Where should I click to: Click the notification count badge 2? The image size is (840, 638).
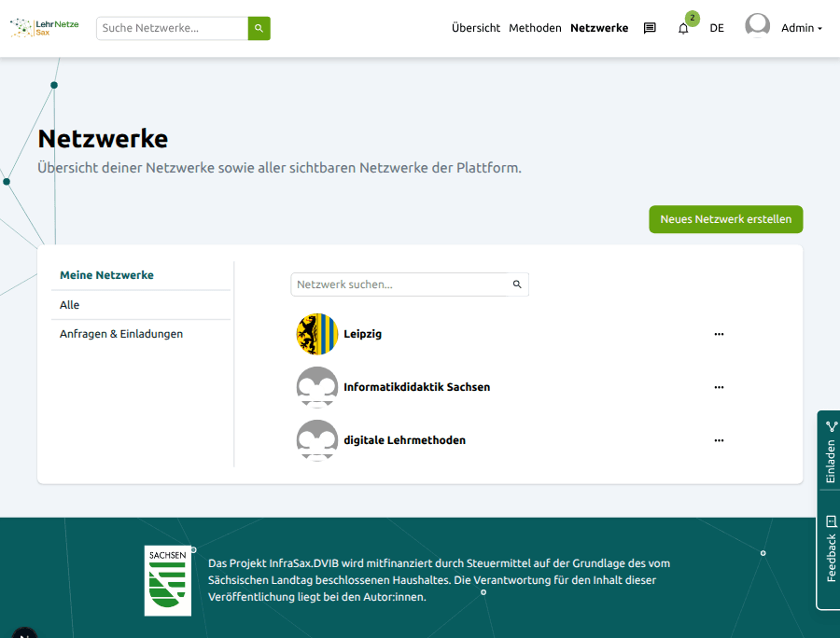coord(693,18)
